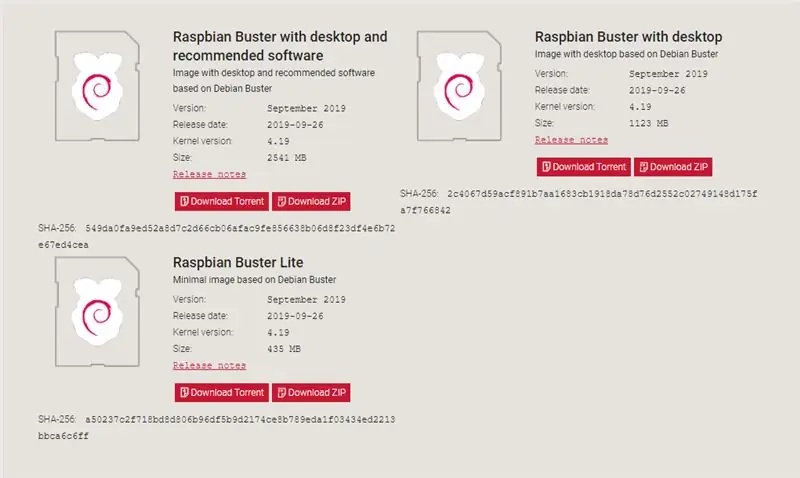Click the size value 1123 MB
This screenshot has height=478, width=800.
(648, 123)
